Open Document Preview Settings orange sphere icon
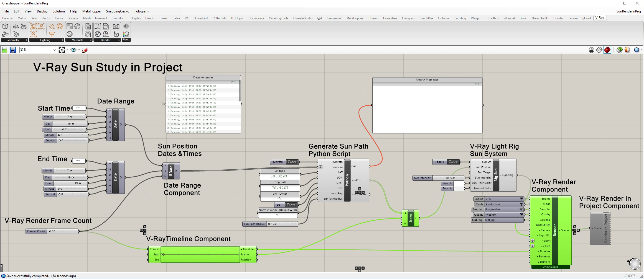The width and height of the screenshot is (644, 279). [x=627, y=50]
